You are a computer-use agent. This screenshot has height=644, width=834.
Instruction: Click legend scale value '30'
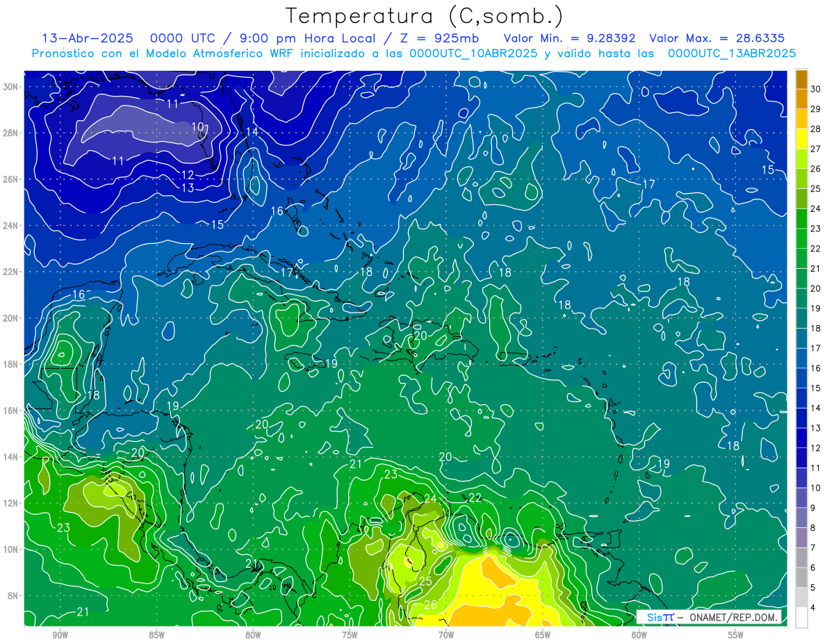(816, 89)
